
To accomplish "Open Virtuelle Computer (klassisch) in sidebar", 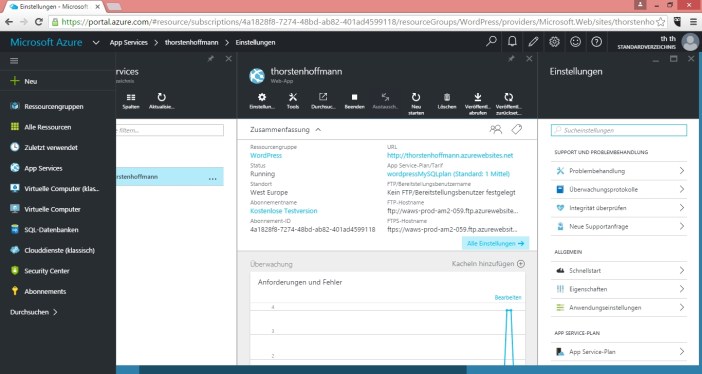I will (x=58, y=189).
